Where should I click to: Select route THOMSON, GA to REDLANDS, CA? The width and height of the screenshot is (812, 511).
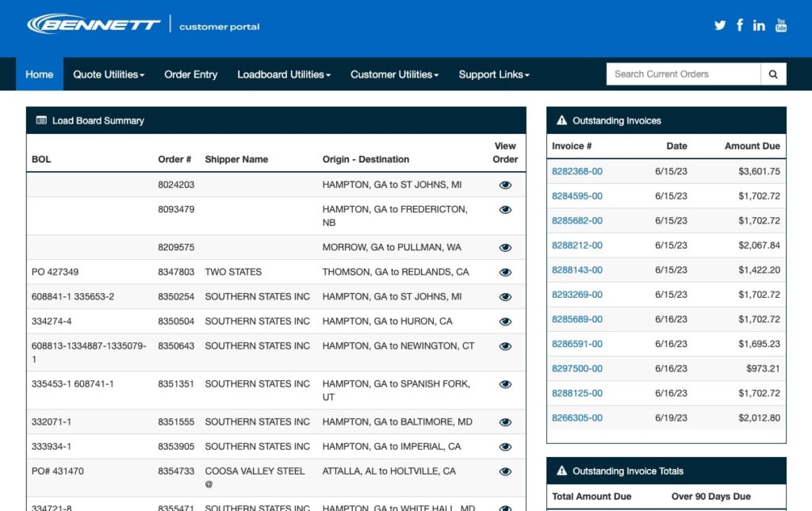(x=396, y=272)
